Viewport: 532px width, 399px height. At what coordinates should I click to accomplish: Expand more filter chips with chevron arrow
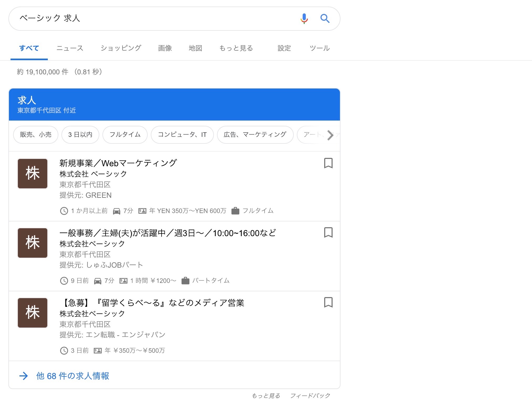tap(330, 135)
